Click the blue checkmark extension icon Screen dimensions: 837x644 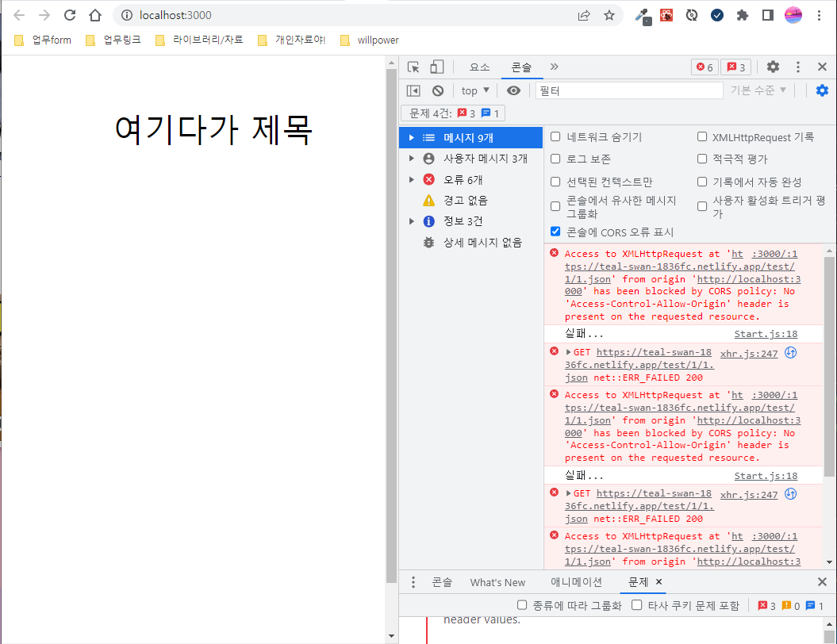tap(717, 15)
